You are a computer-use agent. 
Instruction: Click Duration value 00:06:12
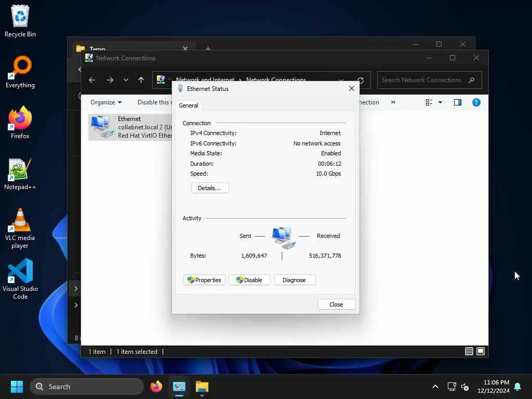coord(329,164)
